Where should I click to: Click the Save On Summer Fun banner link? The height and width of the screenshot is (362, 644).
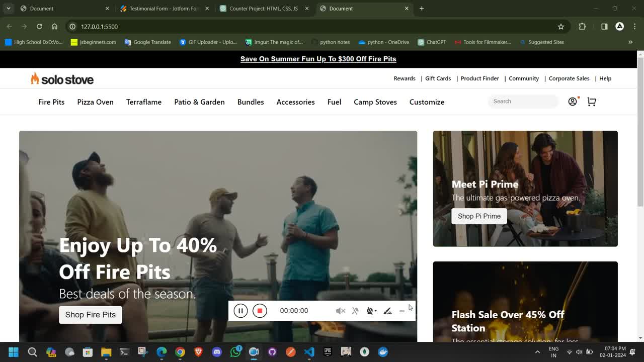(318, 59)
